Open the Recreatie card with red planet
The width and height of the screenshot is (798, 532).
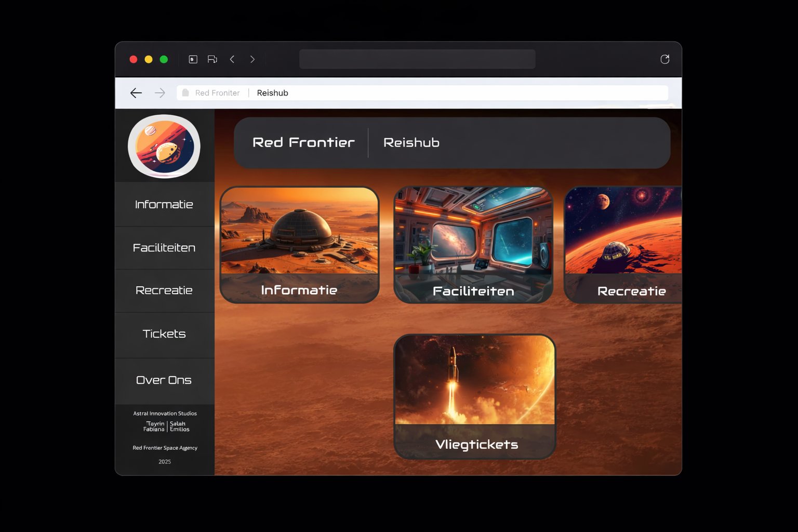point(623,245)
